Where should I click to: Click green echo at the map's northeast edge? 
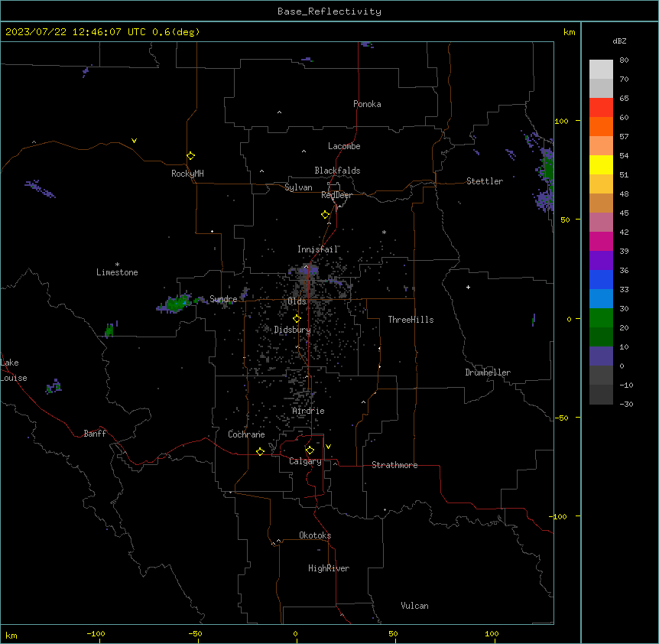[x=548, y=168]
